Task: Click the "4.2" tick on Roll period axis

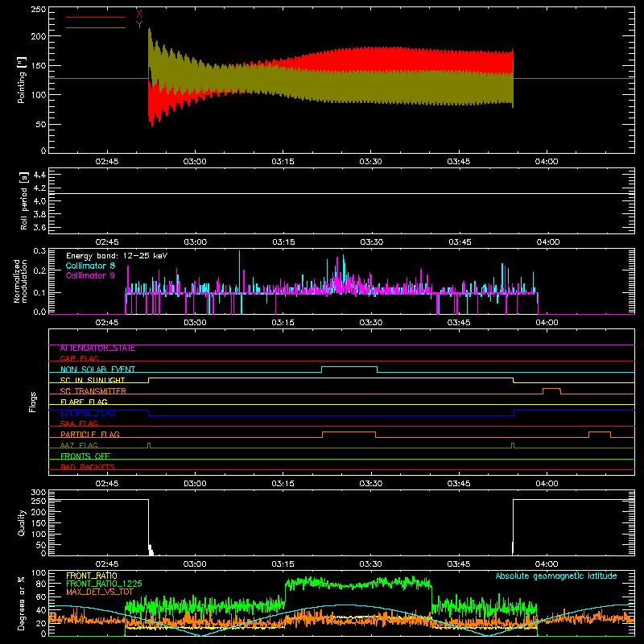Action: click(x=39, y=188)
